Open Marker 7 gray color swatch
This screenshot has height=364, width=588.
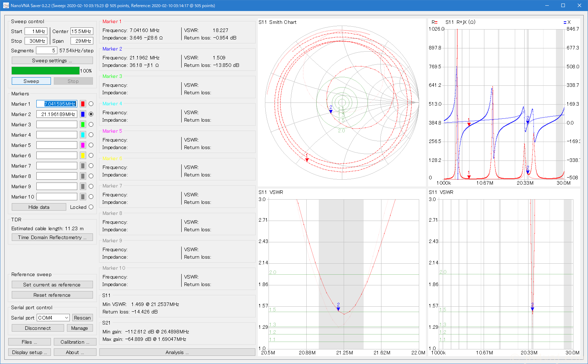83,166
